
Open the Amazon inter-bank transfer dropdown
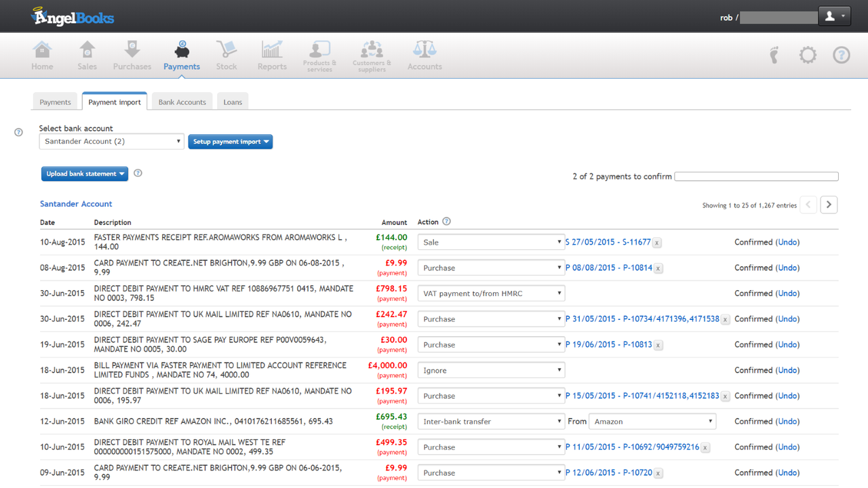(652, 421)
